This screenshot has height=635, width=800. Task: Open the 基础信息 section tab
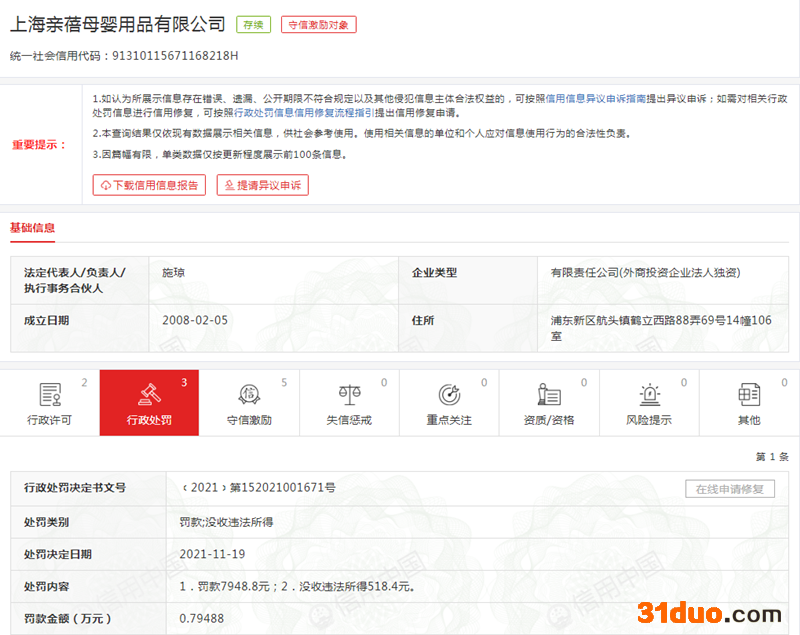coord(33,228)
